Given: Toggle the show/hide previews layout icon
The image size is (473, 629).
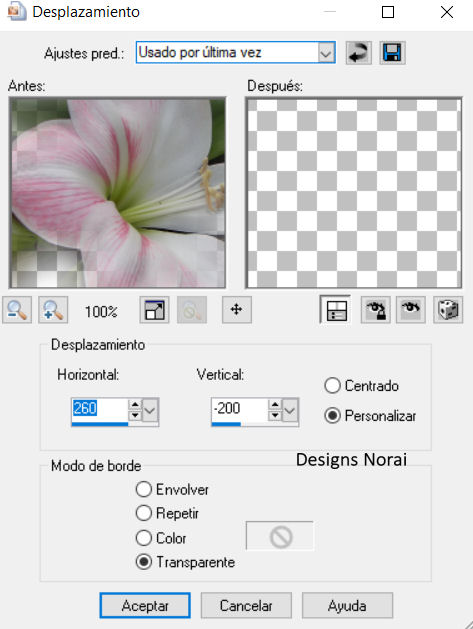Looking at the screenshot, I should tap(335, 310).
